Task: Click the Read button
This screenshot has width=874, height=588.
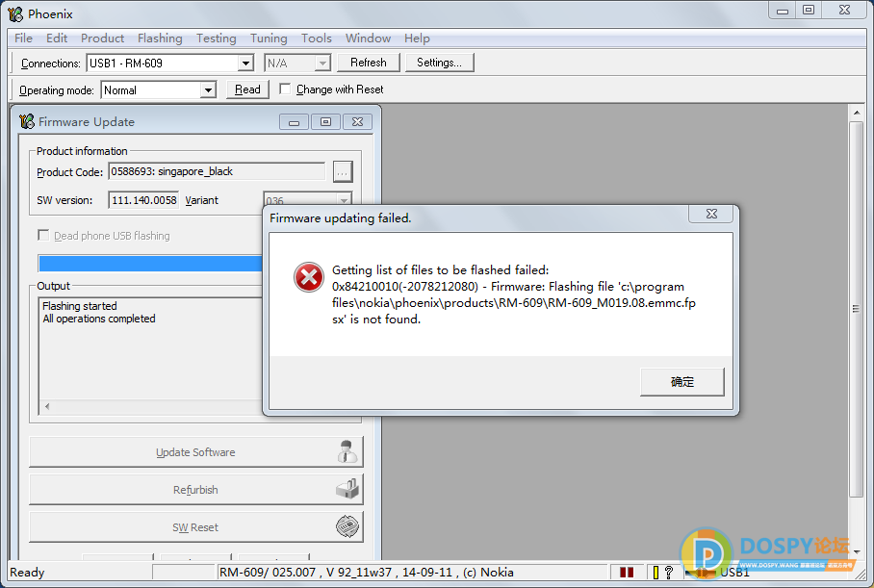Action: click(x=247, y=89)
